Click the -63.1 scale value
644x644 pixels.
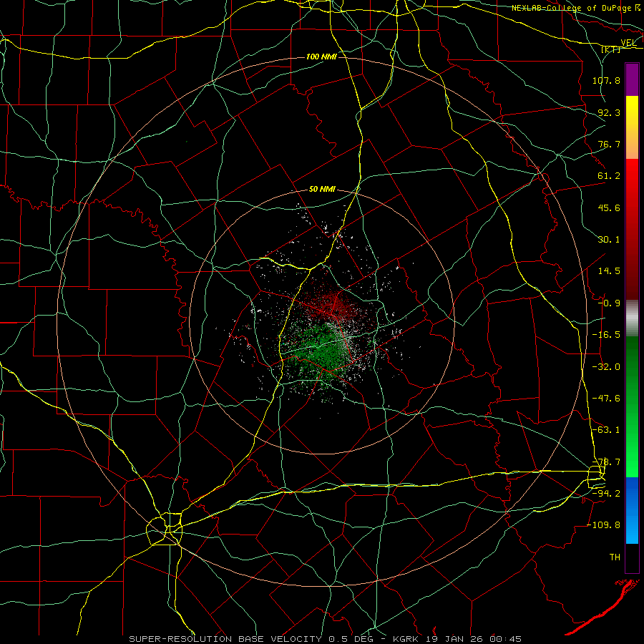click(x=606, y=430)
